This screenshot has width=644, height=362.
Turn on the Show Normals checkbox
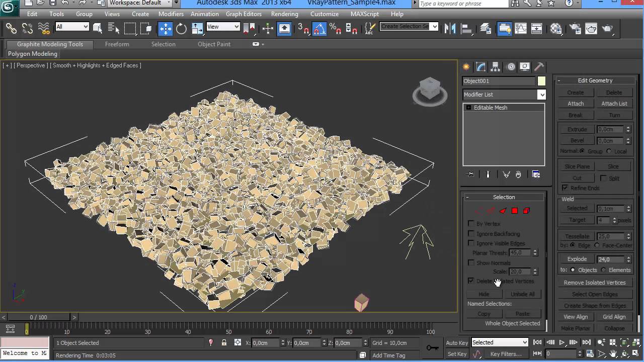pos(471,263)
